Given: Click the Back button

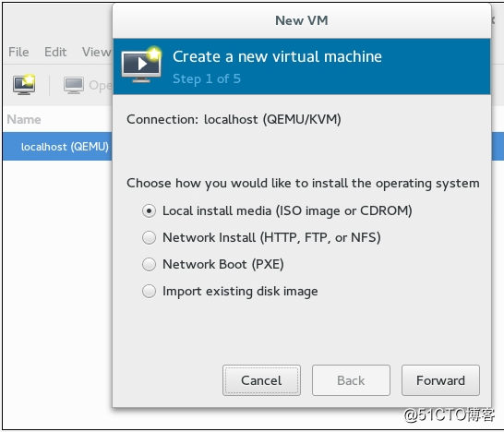Looking at the screenshot, I should [x=351, y=380].
